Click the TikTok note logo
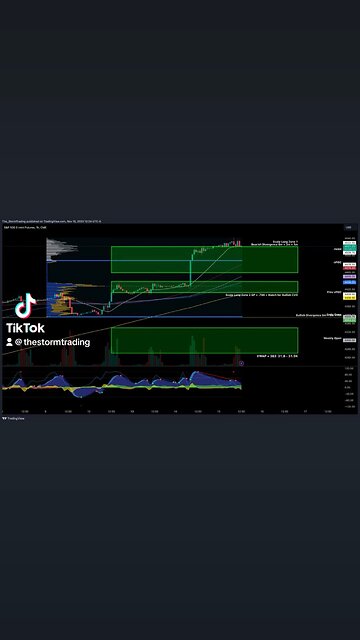 (25, 305)
